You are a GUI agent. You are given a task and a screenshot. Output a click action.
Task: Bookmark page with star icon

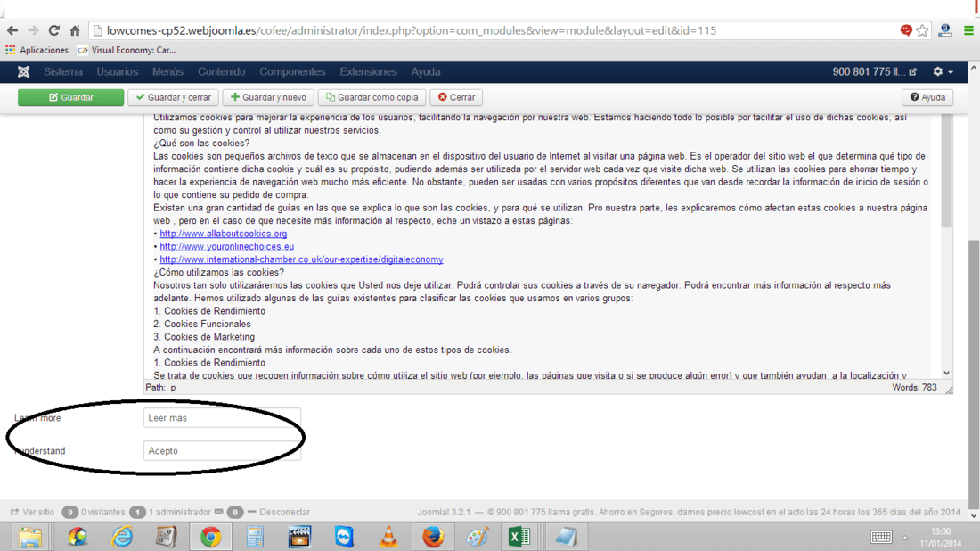point(922,30)
